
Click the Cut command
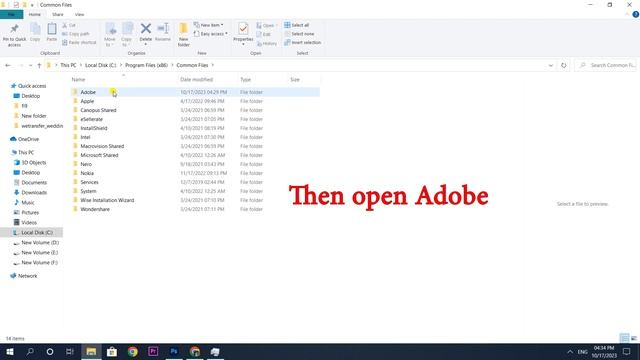69,25
